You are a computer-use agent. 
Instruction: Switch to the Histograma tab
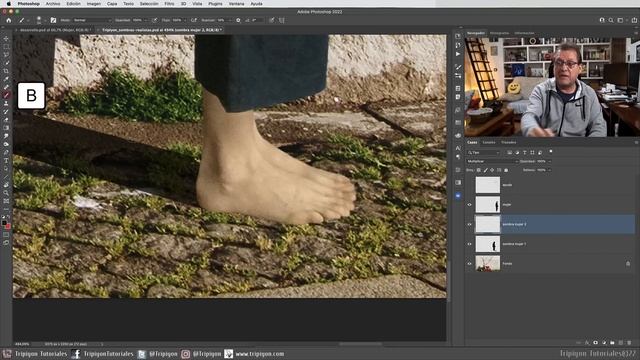tap(500, 33)
